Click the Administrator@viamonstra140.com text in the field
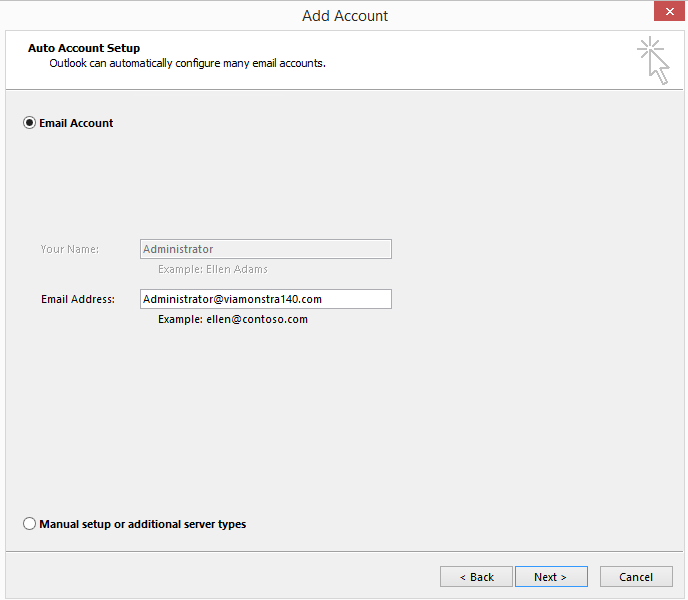This screenshot has width=688, height=600. [x=232, y=299]
